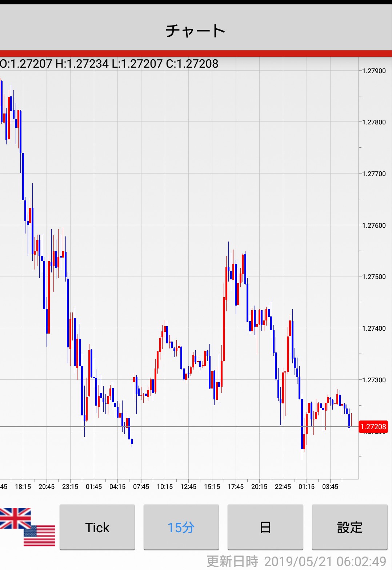Click the 18:15 time axis label

[x=23, y=487]
